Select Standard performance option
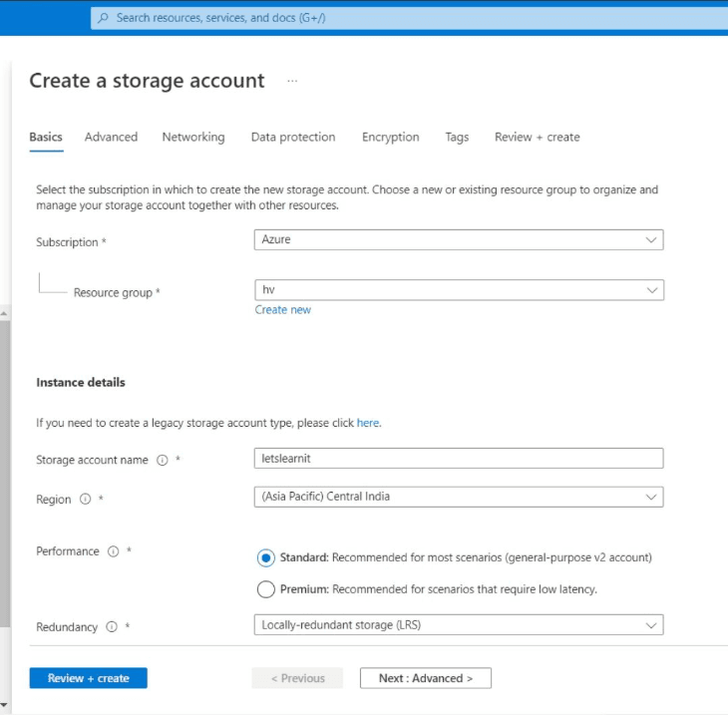728x715 pixels. pos(266,557)
